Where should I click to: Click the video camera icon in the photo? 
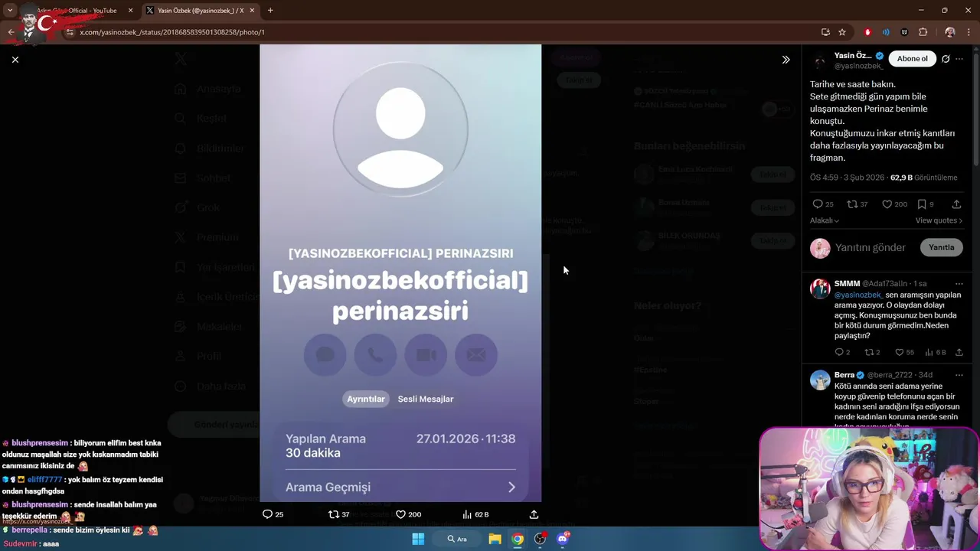tap(426, 355)
